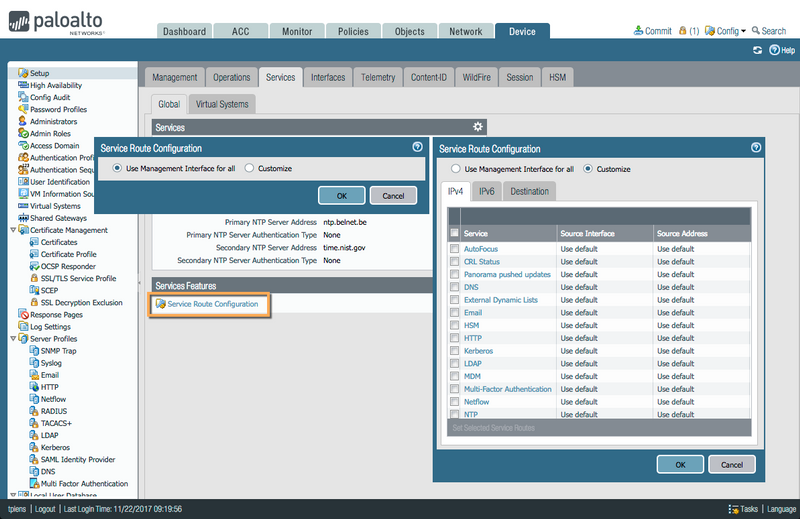Click OK in the right Service Route dialog
This screenshot has height=519, width=800.
(x=680, y=464)
